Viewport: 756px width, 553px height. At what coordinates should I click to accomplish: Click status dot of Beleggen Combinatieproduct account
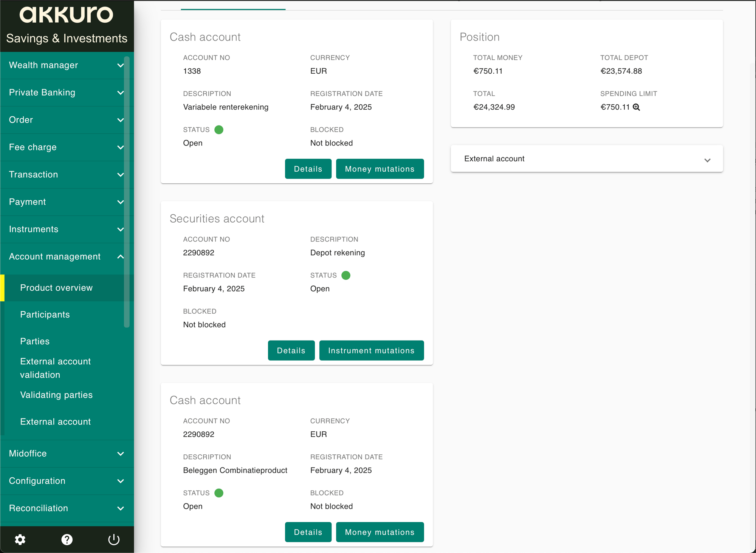coord(219,493)
